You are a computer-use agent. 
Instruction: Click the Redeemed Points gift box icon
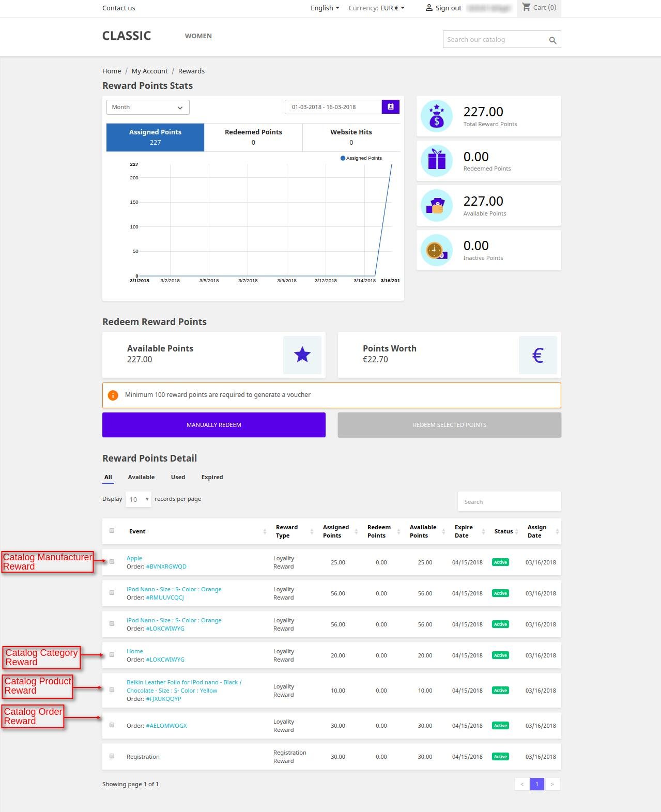coord(437,161)
